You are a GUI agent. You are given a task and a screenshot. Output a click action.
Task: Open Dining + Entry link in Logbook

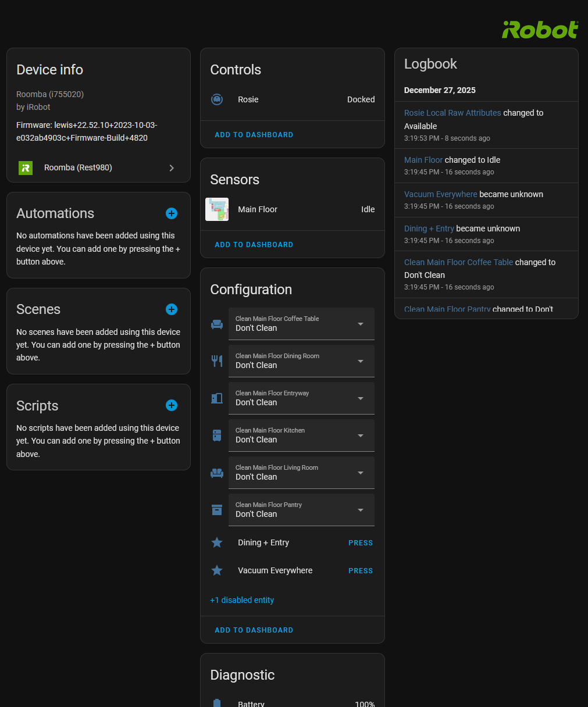429,228
